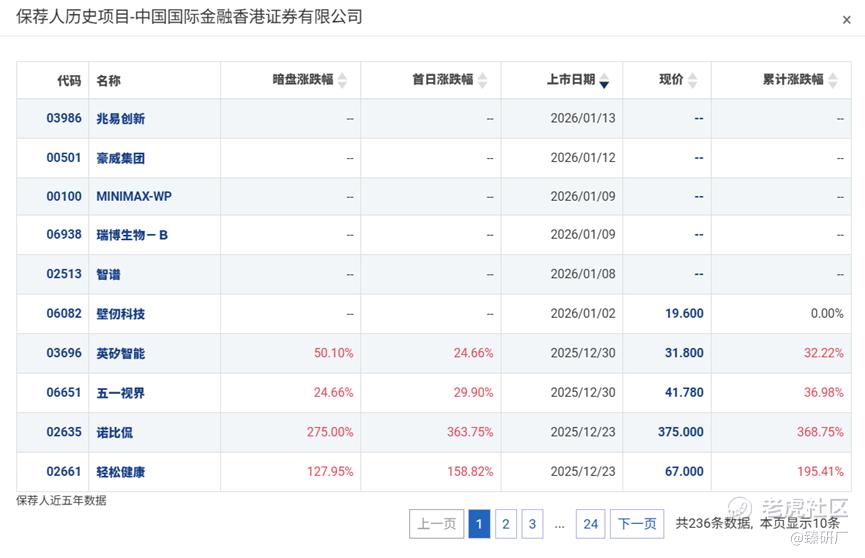Jump to last page 24
This screenshot has height=558, width=865.
(x=591, y=523)
